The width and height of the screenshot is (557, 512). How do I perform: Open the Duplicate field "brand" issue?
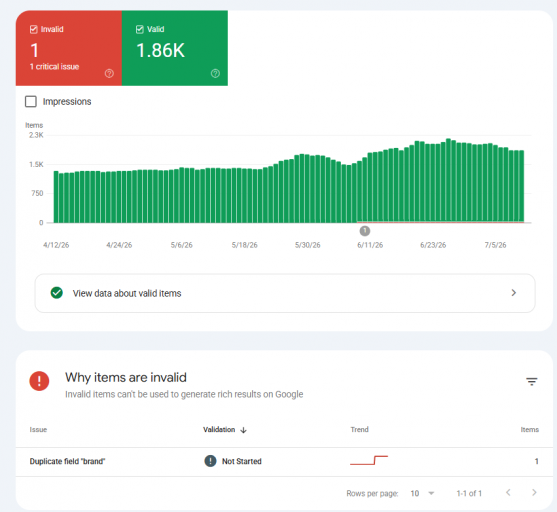[x=67, y=461]
